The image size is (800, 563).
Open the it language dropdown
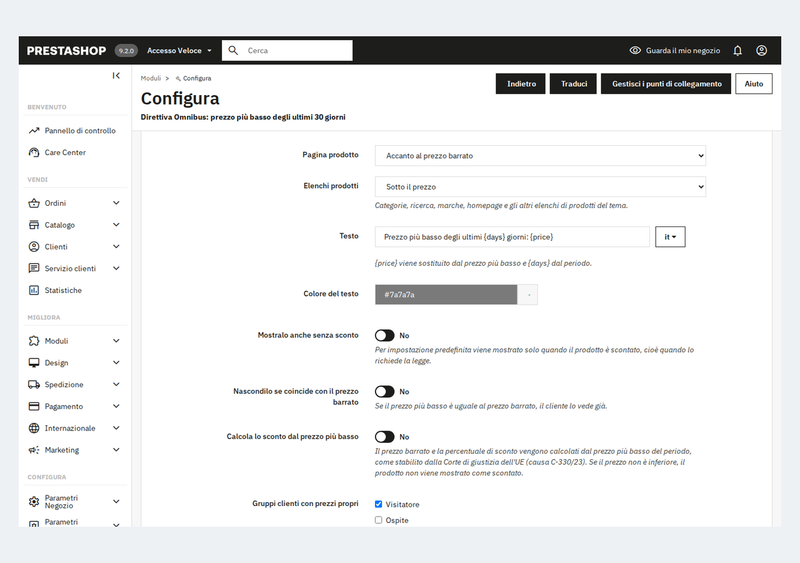pos(670,237)
